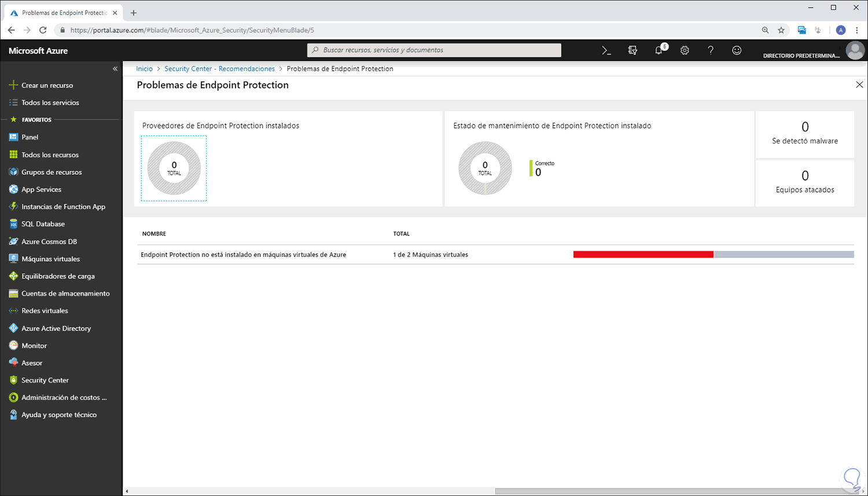Open the help question mark
The image size is (868, 496).
point(711,50)
